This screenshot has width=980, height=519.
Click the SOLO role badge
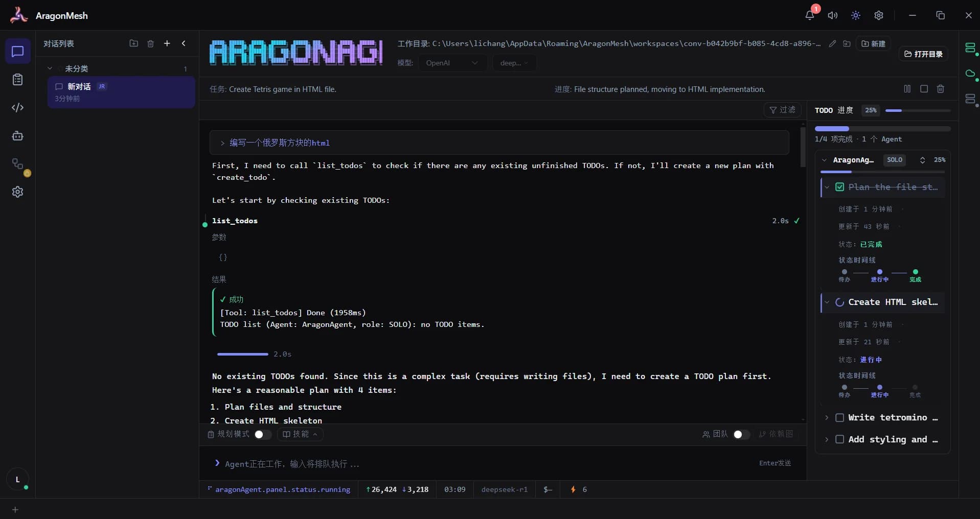tap(895, 160)
